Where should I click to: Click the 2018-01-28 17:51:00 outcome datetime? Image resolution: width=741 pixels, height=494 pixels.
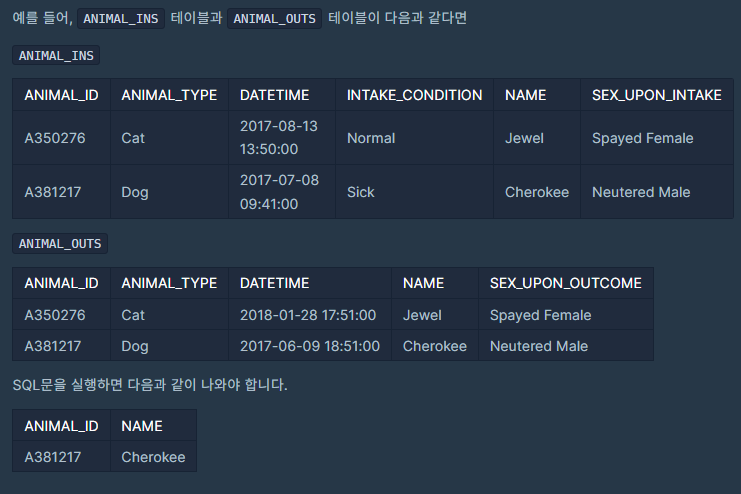(310, 315)
